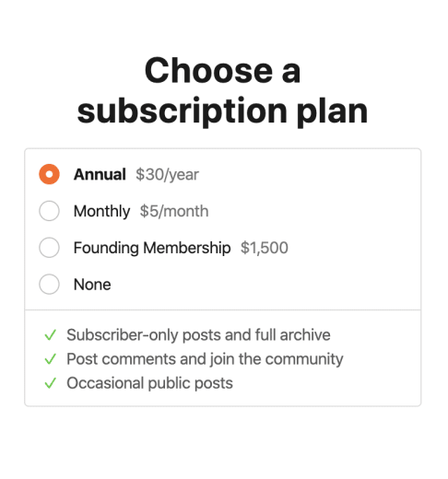The image size is (448, 479).
Task: Click 'Post comments and join the community' text
Action: [205, 359]
